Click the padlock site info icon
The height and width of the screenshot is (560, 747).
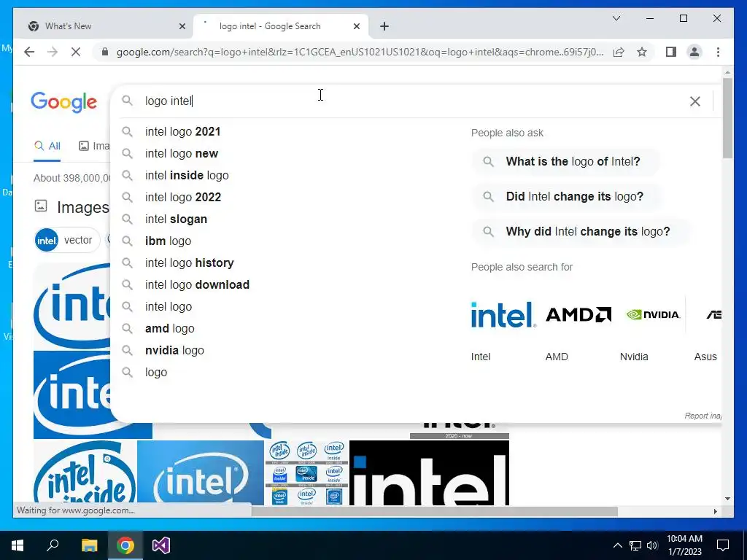point(105,52)
